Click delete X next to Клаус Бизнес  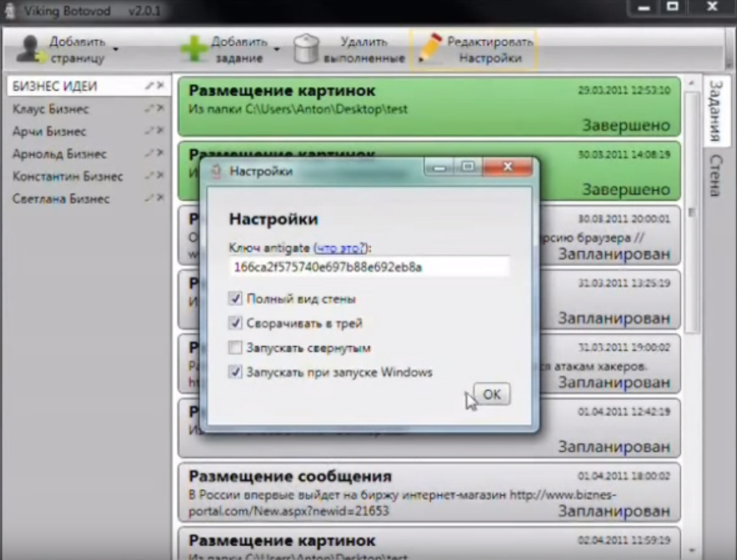coord(160,108)
